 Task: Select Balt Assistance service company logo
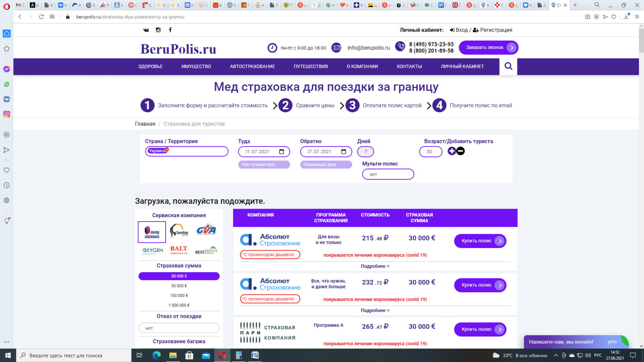tap(179, 250)
